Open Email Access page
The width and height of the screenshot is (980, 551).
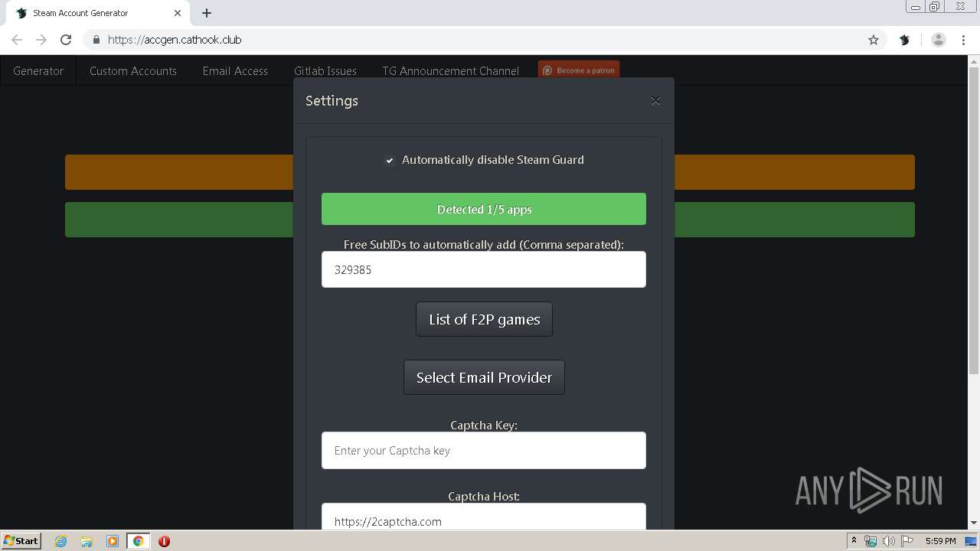point(235,70)
